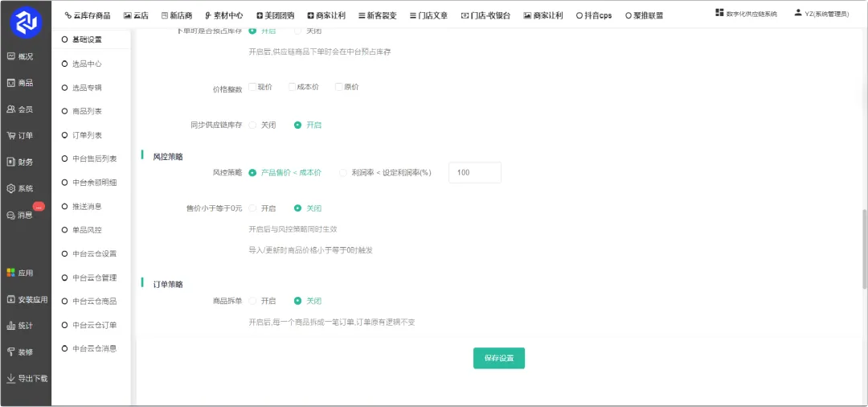Open 云库存商品 in top navigation
This screenshot has height=407, width=868.
click(x=88, y=15)
